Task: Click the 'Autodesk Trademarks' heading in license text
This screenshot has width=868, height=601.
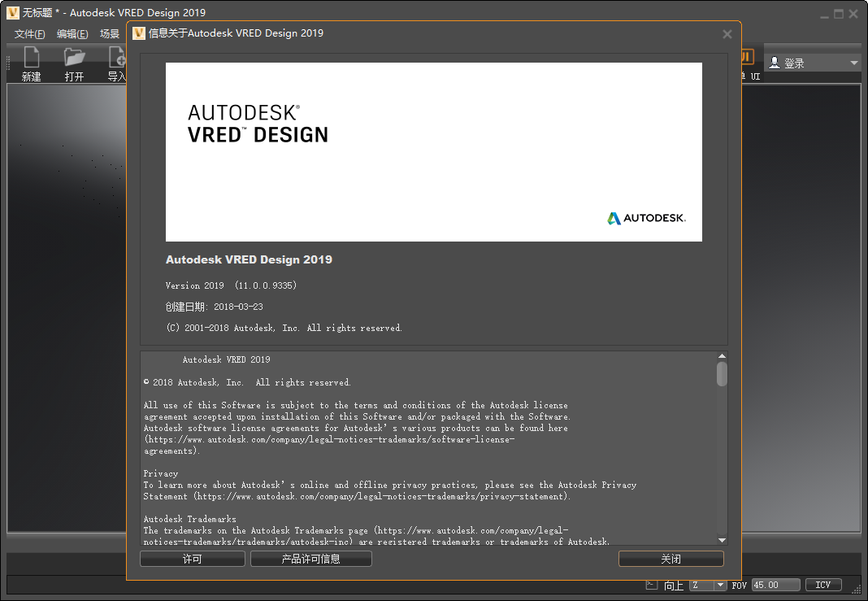Action: click(x=190, y=519)
